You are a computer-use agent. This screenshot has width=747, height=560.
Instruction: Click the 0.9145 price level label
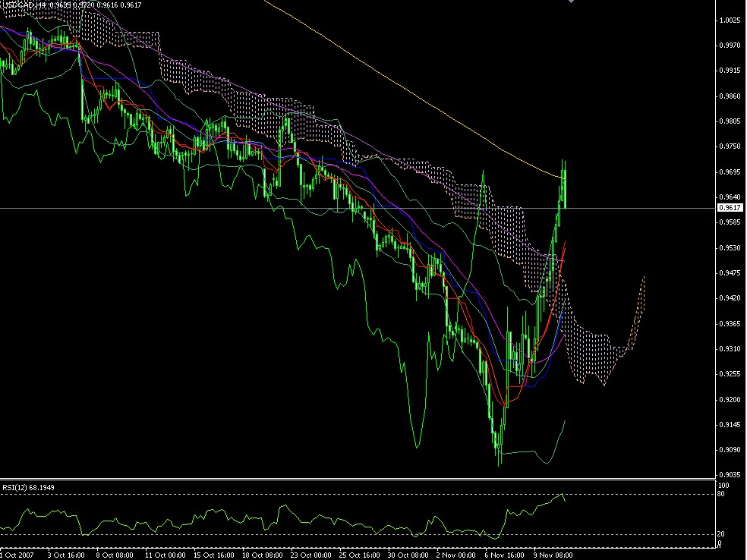pos(730,425)
